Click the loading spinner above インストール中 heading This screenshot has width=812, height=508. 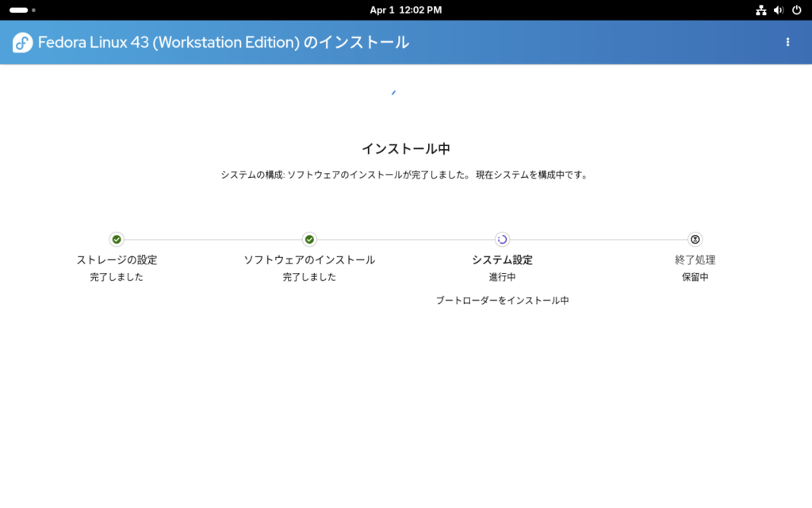tap(393, 93)
